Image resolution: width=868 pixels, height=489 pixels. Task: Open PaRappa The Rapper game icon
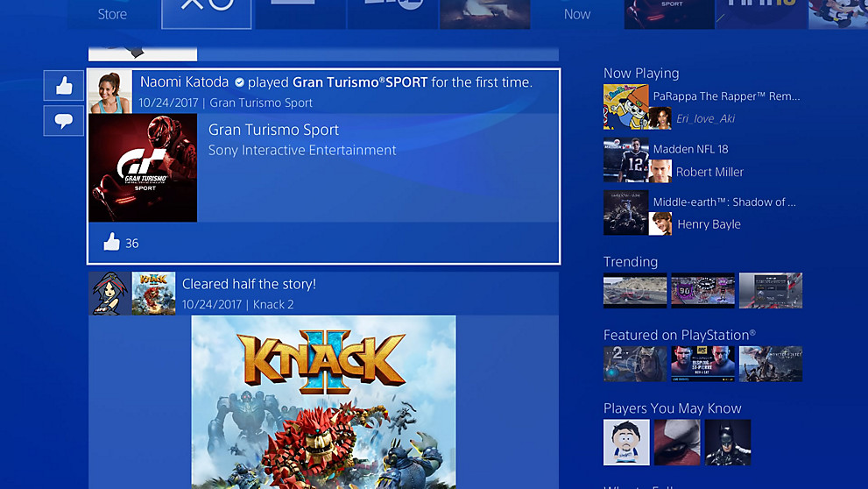(x=625, y=107)
